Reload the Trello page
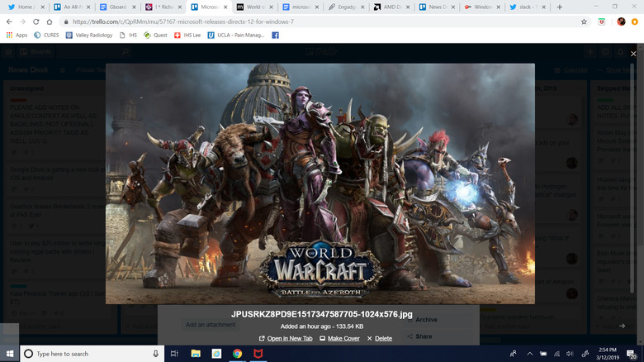Viewport: 644px width, 362px height. (36, 21)
